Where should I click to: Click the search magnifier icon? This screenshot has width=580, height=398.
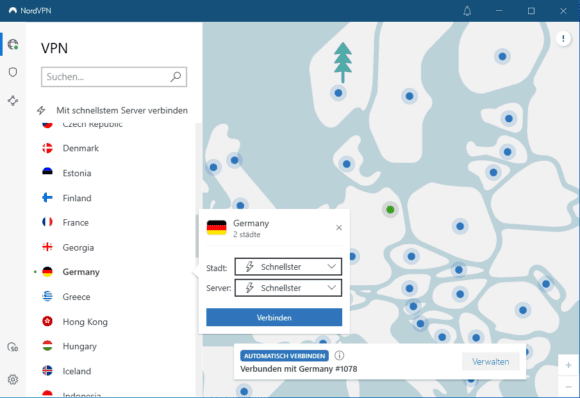176,77
